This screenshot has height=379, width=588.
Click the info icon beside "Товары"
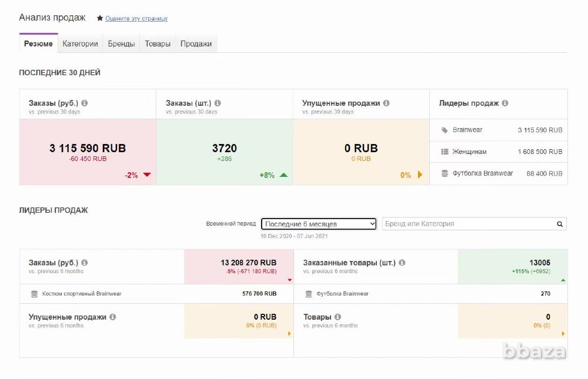click(337, 316)
